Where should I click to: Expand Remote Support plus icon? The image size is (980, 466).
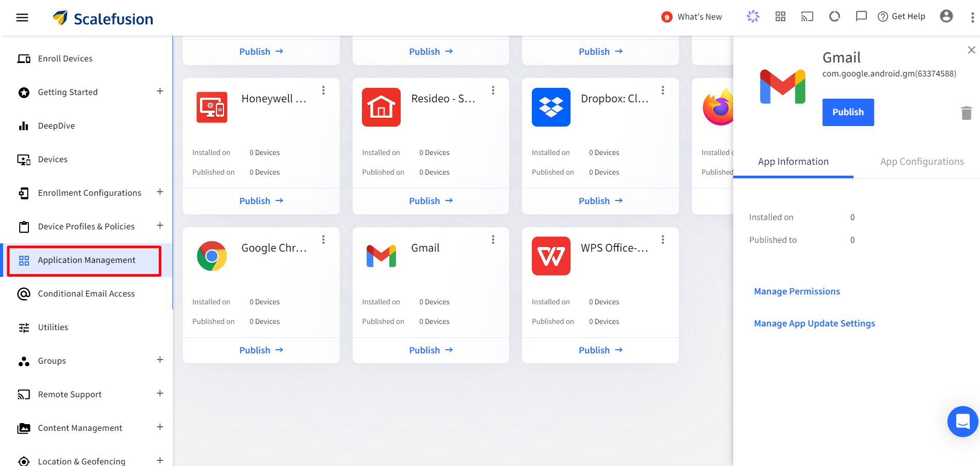coord(160,394)
